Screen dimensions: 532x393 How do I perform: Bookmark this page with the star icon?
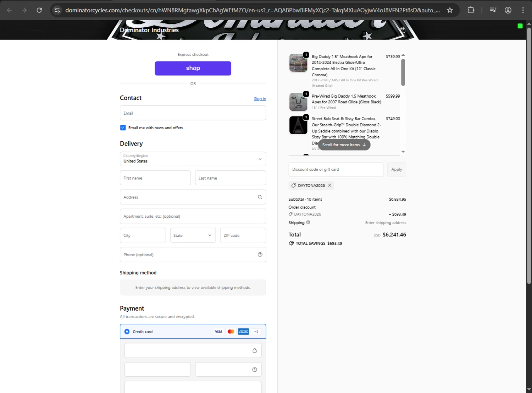[450, 10]
